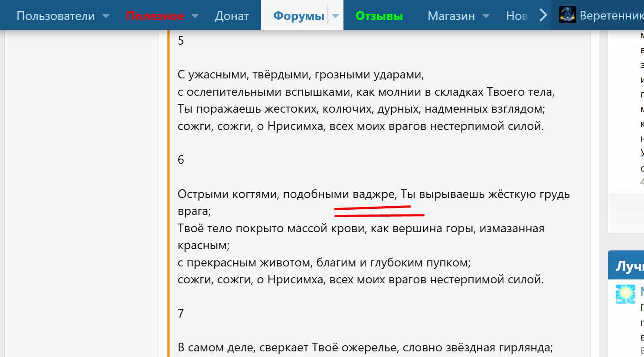
Task: Expand the dropdown arrow beside Пользователи
Action: pyautogui.click(x=106, y=16)
